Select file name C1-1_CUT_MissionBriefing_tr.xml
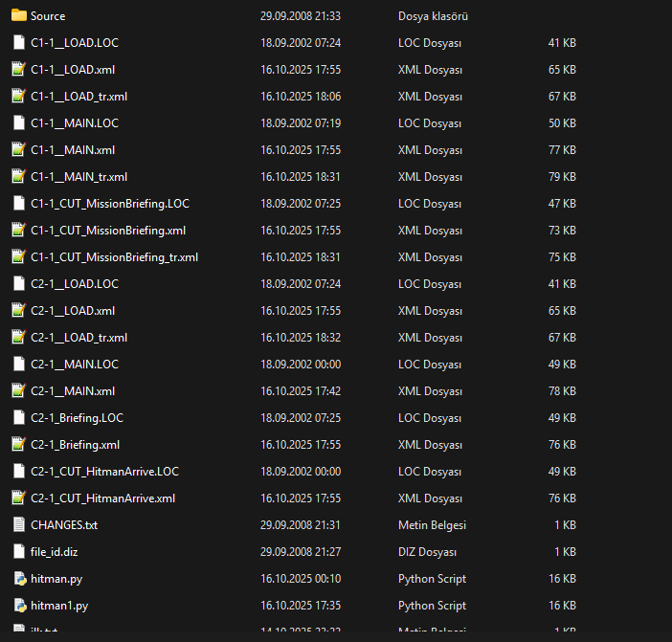Viewport: 672px width, 642px height. 115,257
